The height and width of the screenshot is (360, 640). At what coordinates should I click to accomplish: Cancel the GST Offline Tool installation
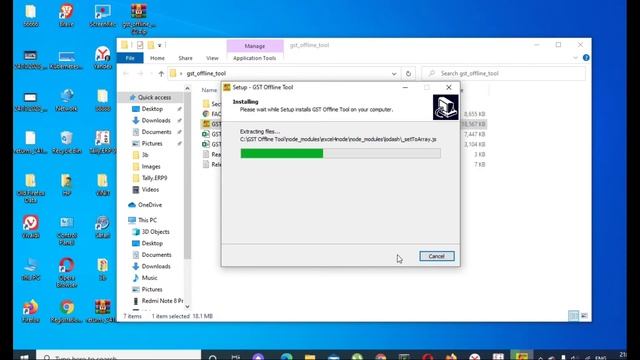pos(436,256)
